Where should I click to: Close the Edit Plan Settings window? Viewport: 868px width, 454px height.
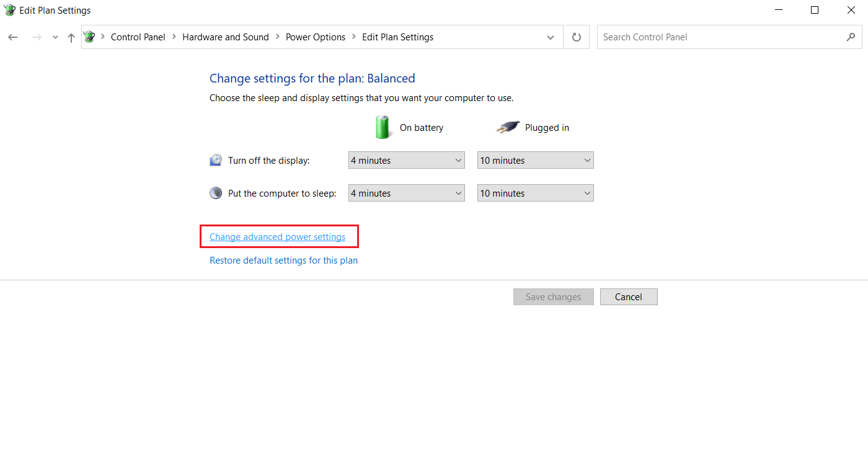(x=851, y=10)
